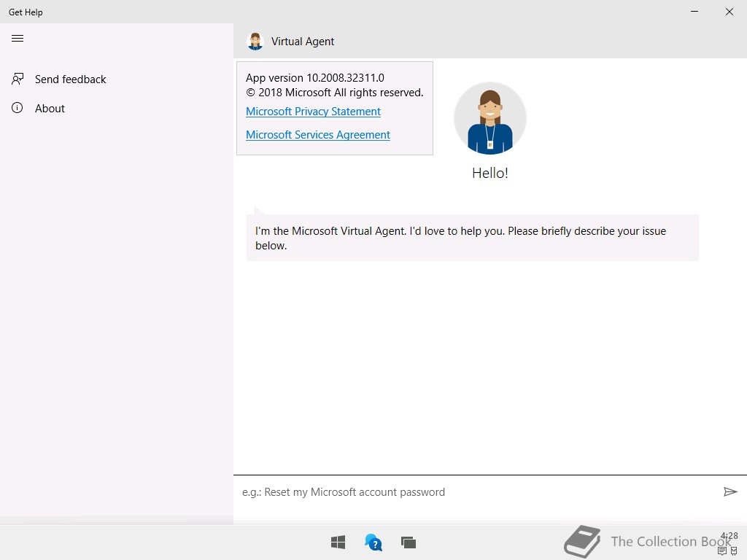Click the message input field
Image resolution: width=747 pixels, height=560 pixels.
pyautogui.click(x=476, y=492)
